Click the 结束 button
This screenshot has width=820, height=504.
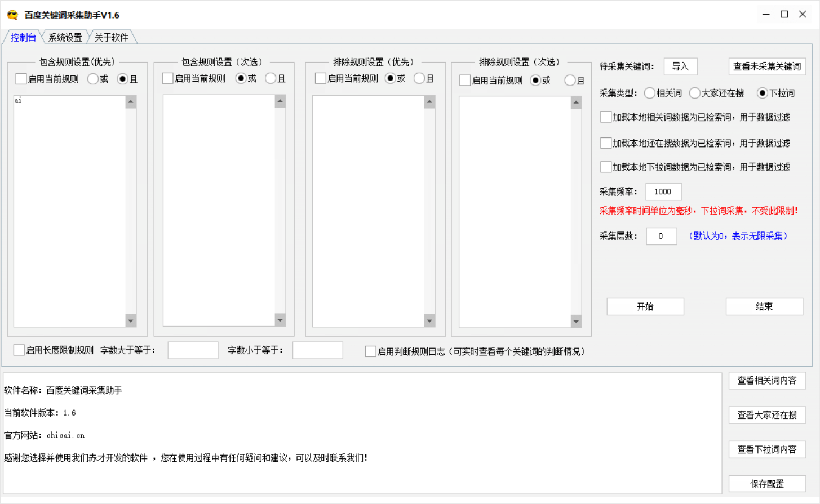[764, 306]
